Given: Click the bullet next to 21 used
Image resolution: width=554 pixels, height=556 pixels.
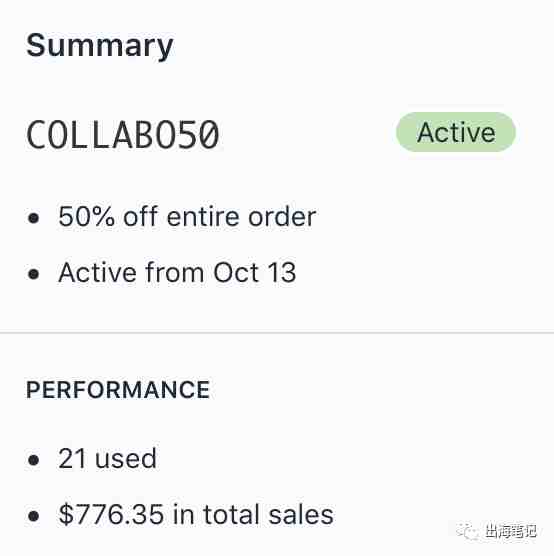Looking at the screenshot, I should (33, 460).
